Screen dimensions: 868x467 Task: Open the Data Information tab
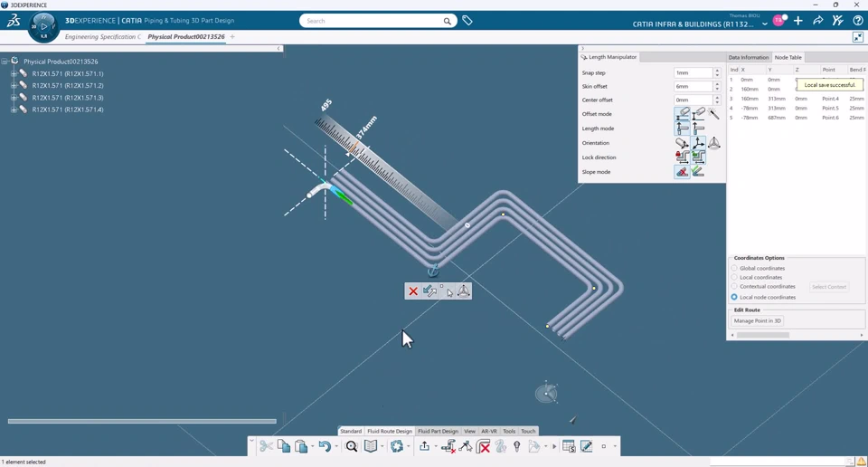(x=749, y=57)
